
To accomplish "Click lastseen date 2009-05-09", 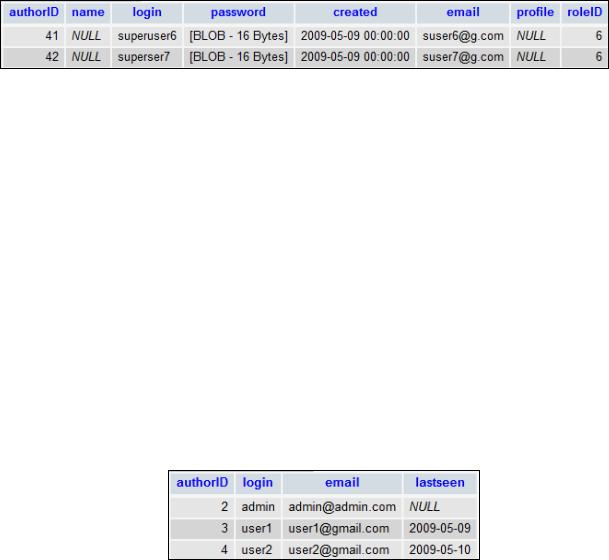I will click(440, 528).
